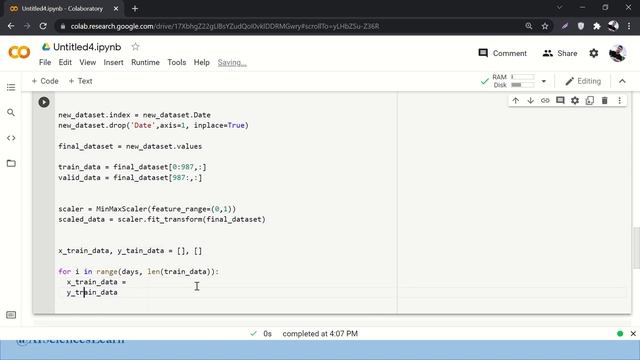
Task: Move cell up with the arrow icon
Action: [x=516, y=100]
